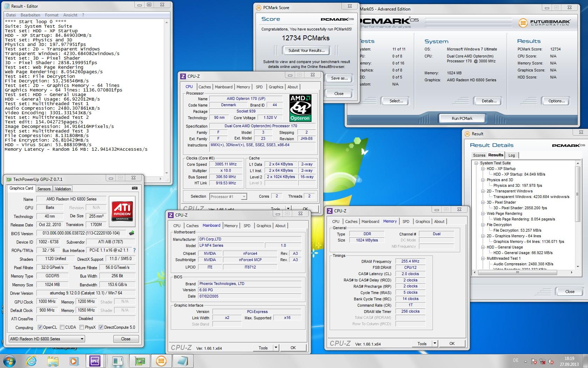Click the PCMark Score window title icon
The image size is (588, 368).
pos(259,7)
